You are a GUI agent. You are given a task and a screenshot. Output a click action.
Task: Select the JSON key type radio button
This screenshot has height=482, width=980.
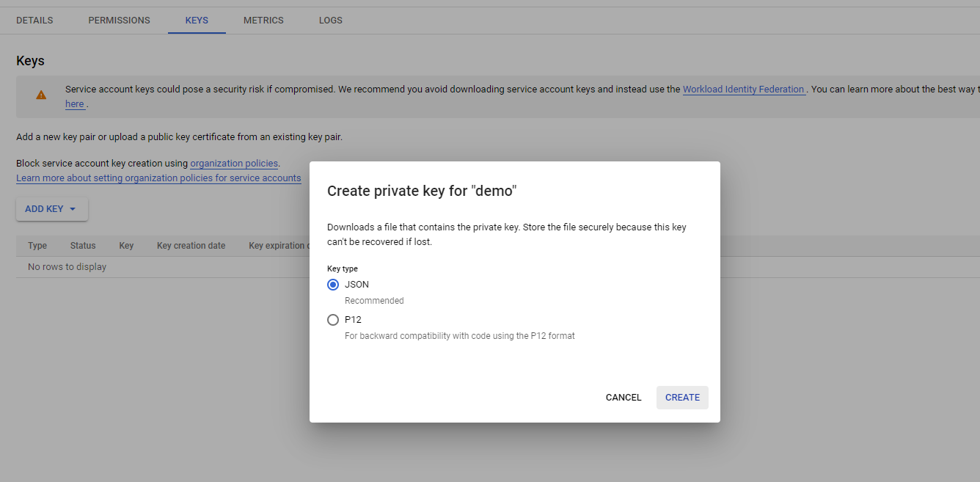[333, 285]
